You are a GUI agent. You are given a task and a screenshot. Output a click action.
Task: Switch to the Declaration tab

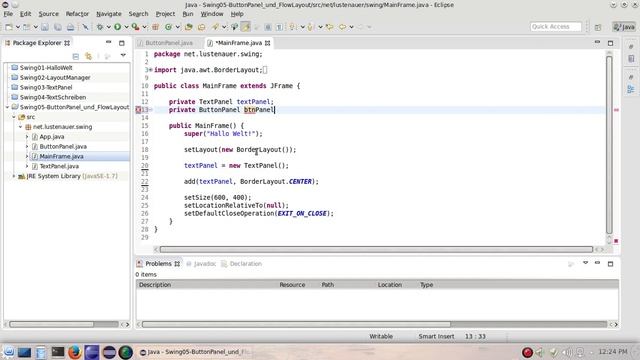click(x=242, y=264)
